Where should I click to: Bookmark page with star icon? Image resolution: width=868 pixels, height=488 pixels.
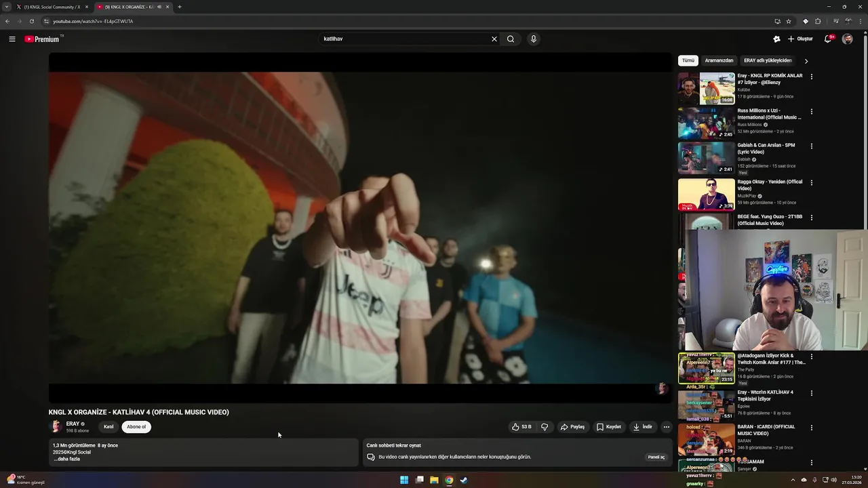789,21
